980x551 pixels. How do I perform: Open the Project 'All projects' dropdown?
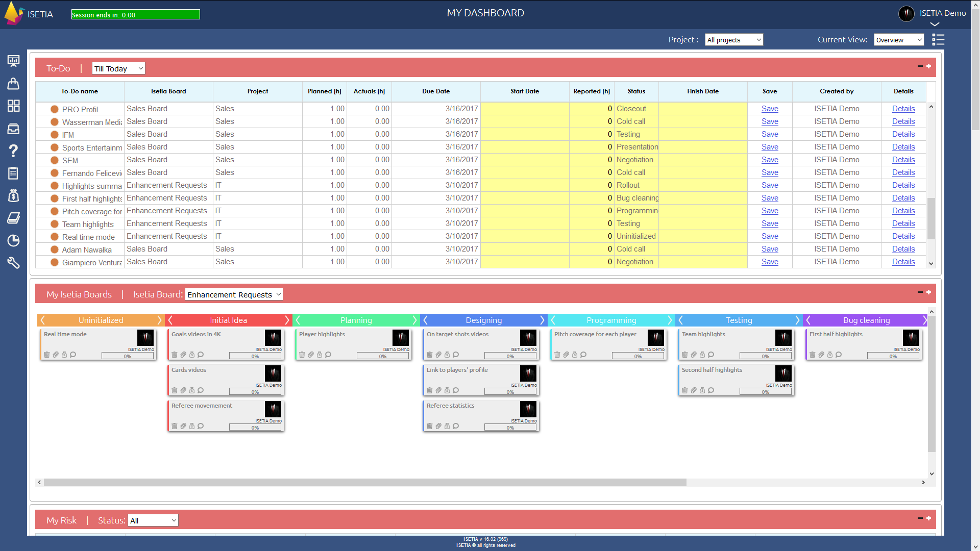coord(733,39)
